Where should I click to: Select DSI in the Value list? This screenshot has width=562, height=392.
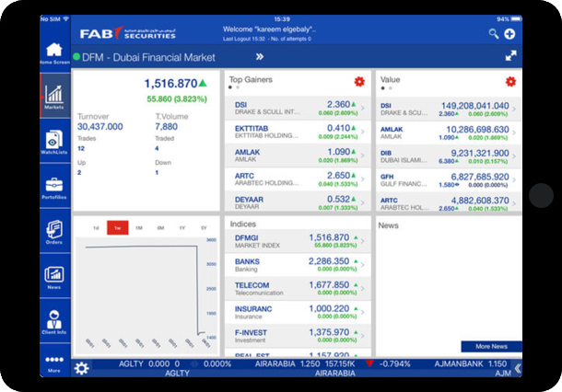tap(449, 109)
